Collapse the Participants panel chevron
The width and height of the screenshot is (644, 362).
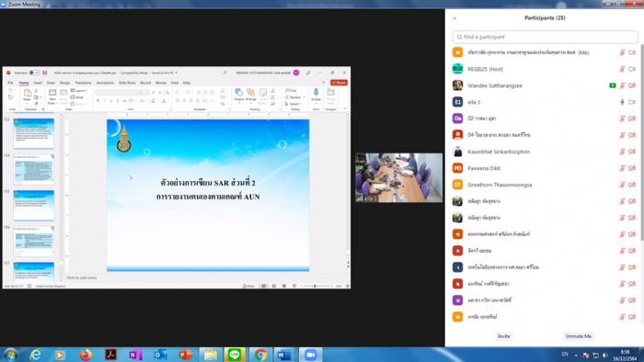(454, 18)
